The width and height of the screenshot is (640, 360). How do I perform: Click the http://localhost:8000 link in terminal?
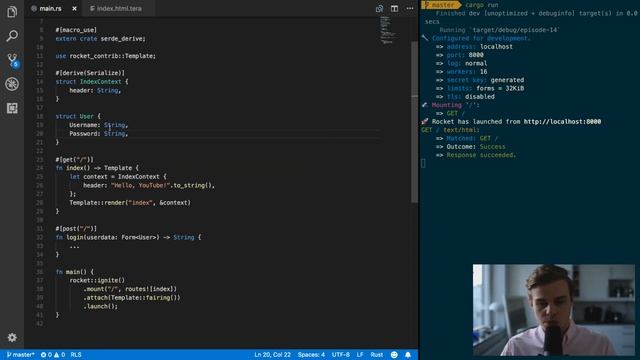(562, 121)
